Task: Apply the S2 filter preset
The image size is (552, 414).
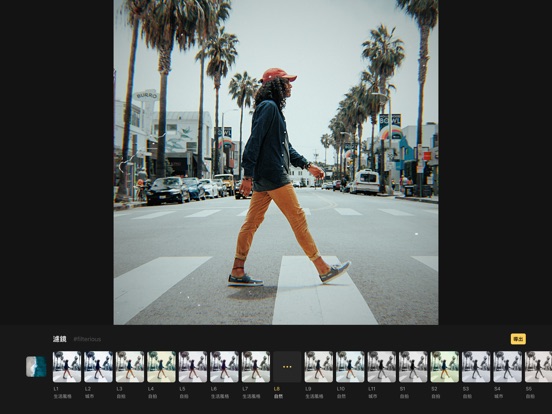Action: 445,366
